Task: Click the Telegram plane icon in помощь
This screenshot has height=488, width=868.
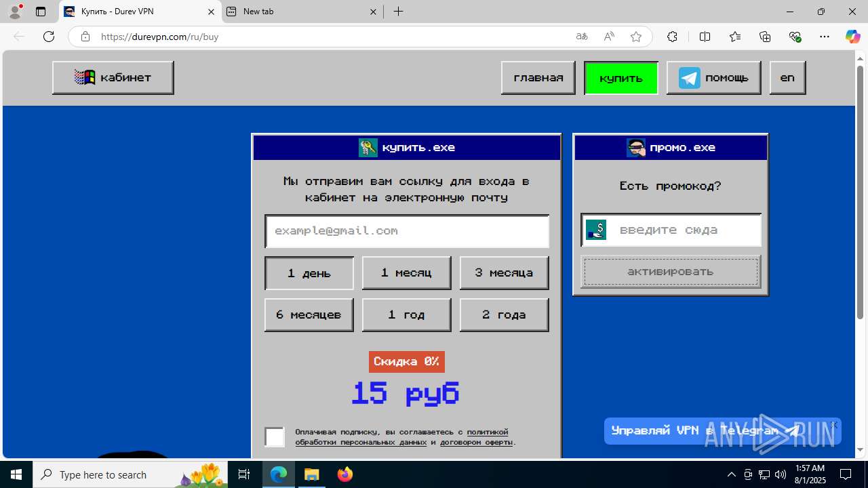Action: point(689,77)
